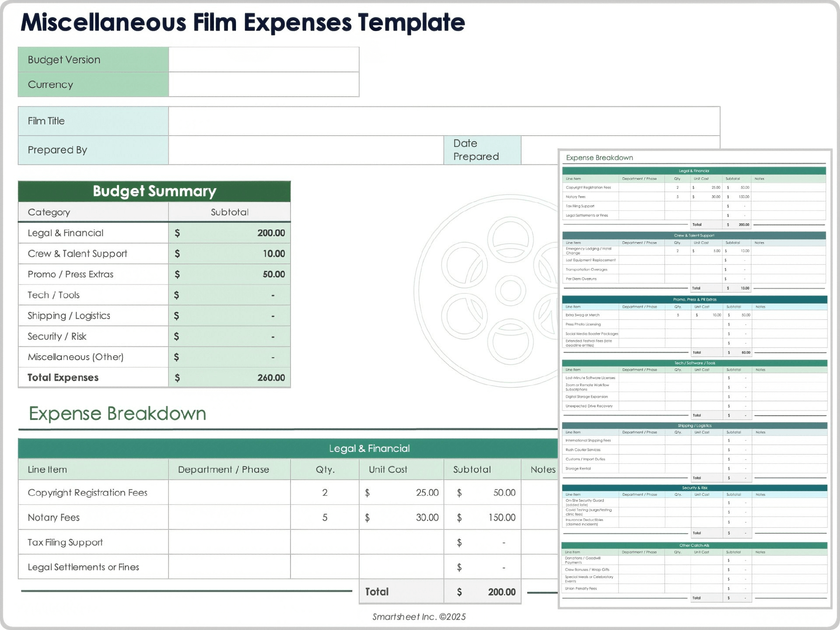Click the 25.00 unit cost cell
Image resolution: width=840 pixels, height=630 pixels.
[x=402, y=493]
